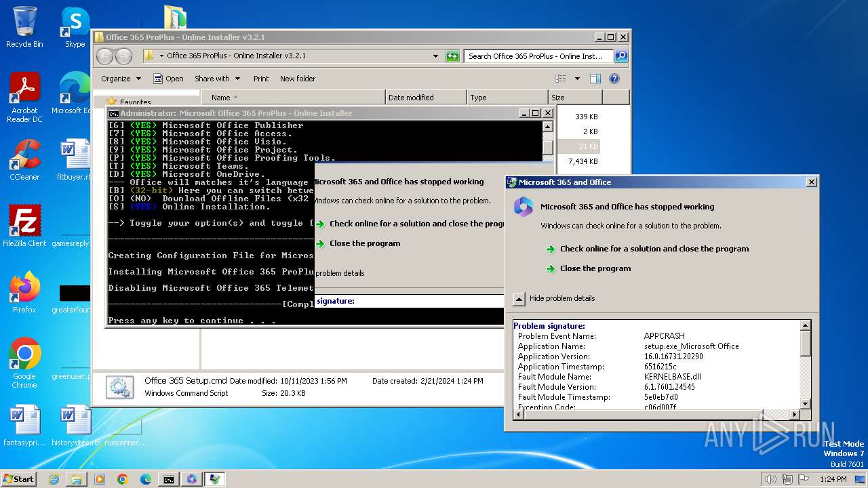This screenshot has width=868, height=488.
Task: Click KERNELBASE.dll fault module value
Action: click(x=673, y=377)
